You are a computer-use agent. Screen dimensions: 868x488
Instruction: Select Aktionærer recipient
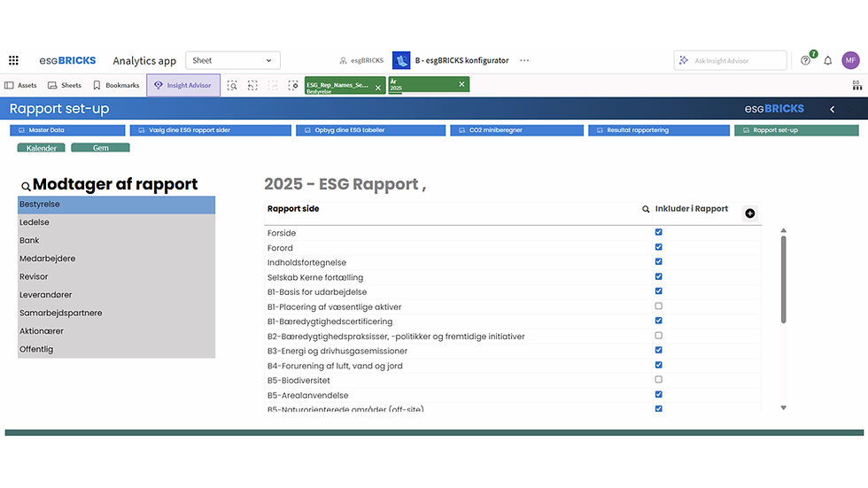(x=116, y=331)
